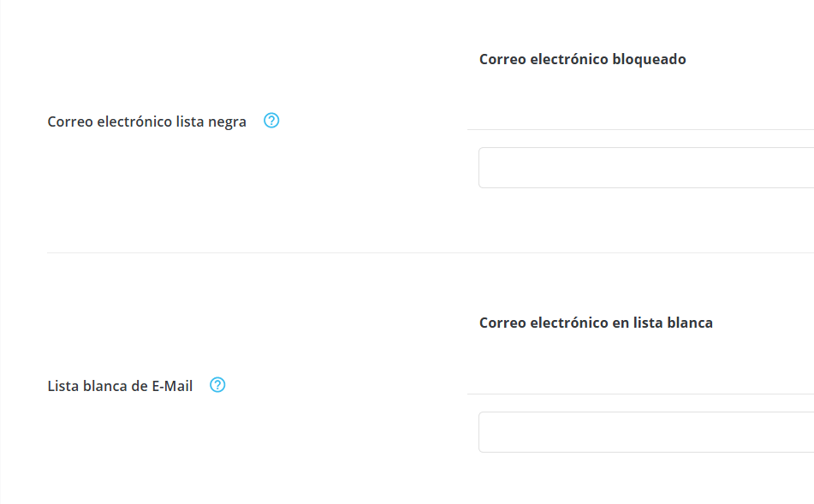Image resolution: width=814 pixels, height=504 pixels.
Task: Open the blacklist email help tooltip
Action: [x=271, y=121]
